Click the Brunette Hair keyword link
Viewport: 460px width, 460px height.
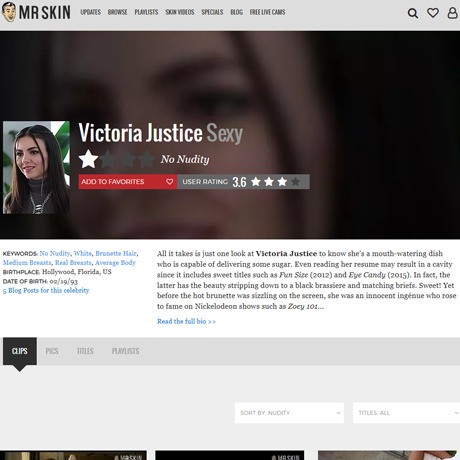pyautogui.click(x=116, y=253)
